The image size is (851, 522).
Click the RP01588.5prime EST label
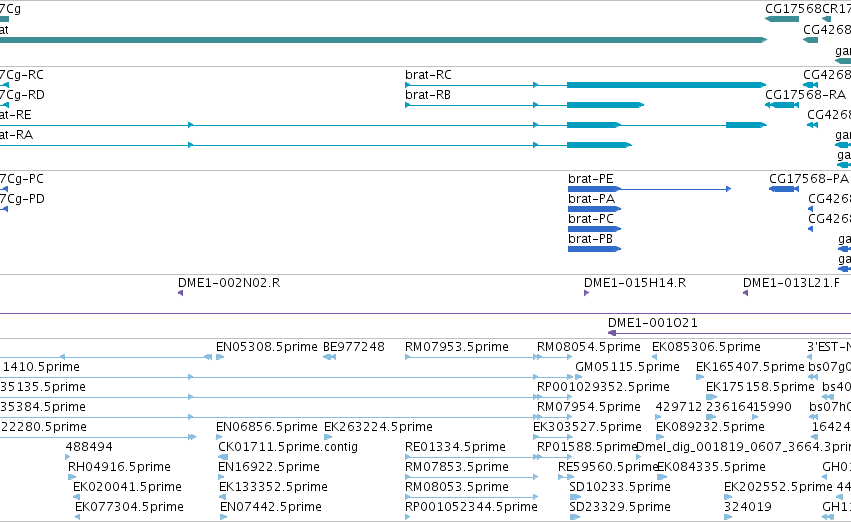[586, 447]
